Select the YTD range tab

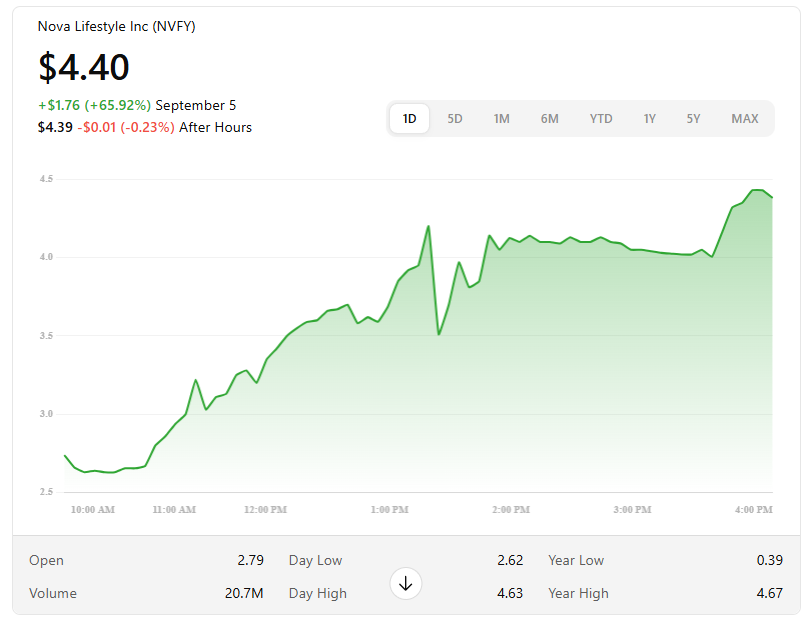pos(600,119)
